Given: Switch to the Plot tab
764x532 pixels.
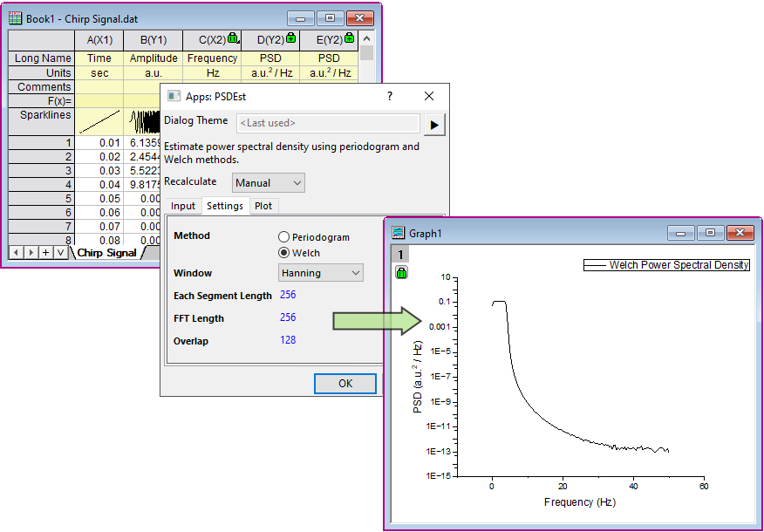Looking at the screenshot, I should click(x=263, y=206).
